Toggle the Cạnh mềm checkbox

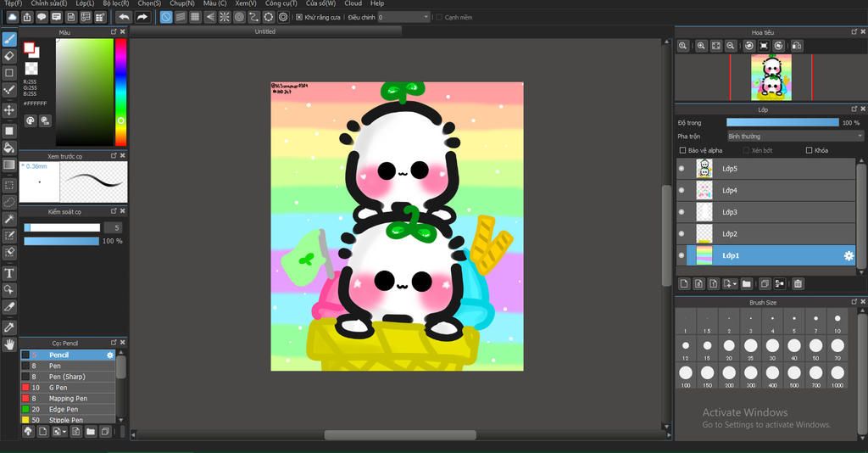coord(439,17)
